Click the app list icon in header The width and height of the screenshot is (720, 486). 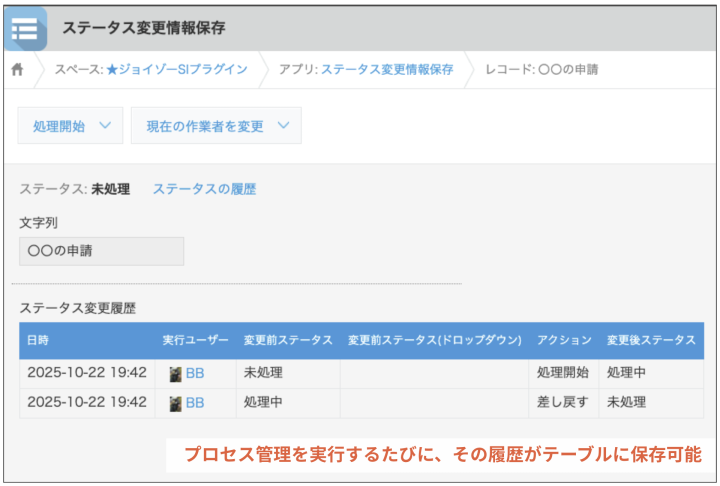[24, 29]
